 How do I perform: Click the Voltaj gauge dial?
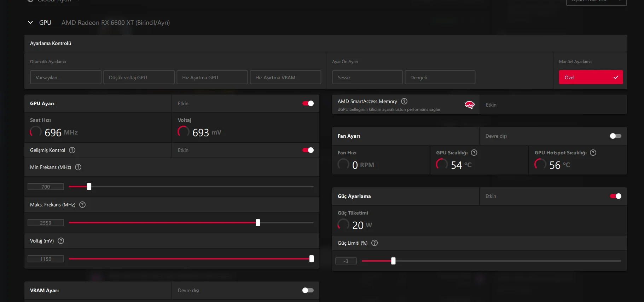point(183,132)
